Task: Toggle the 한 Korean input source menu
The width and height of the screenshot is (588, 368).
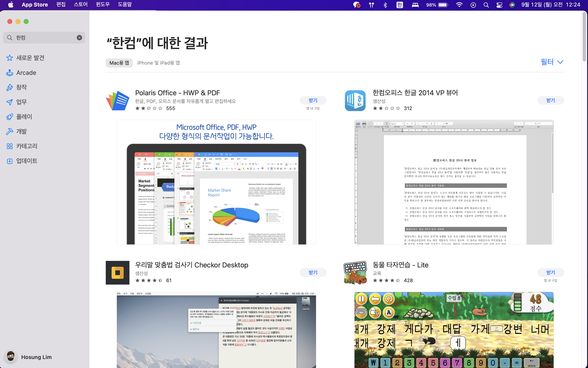Action: [400, 5]
